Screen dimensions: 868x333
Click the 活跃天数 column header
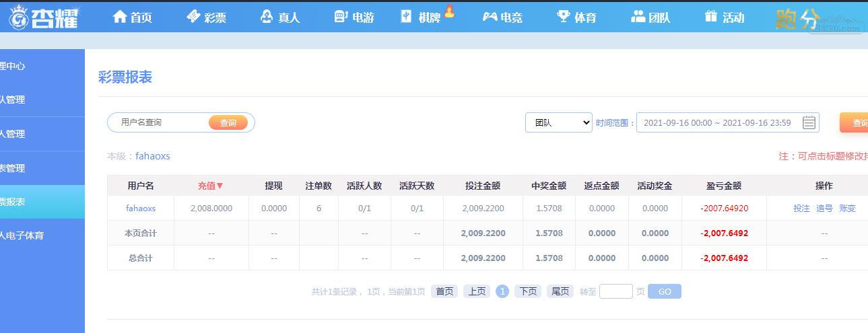pos(417,186)
